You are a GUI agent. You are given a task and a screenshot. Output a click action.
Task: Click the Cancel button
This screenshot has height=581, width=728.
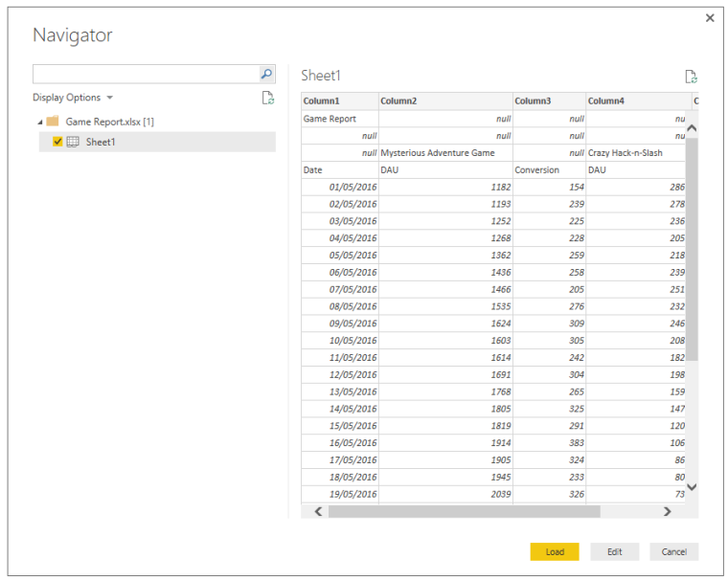click(x=673, y=551)
